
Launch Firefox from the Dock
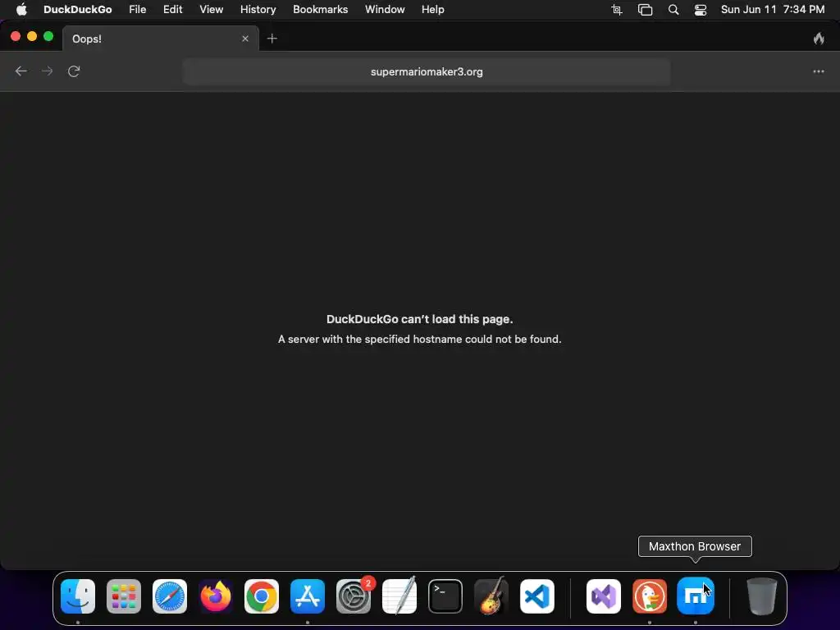point(216,596)
